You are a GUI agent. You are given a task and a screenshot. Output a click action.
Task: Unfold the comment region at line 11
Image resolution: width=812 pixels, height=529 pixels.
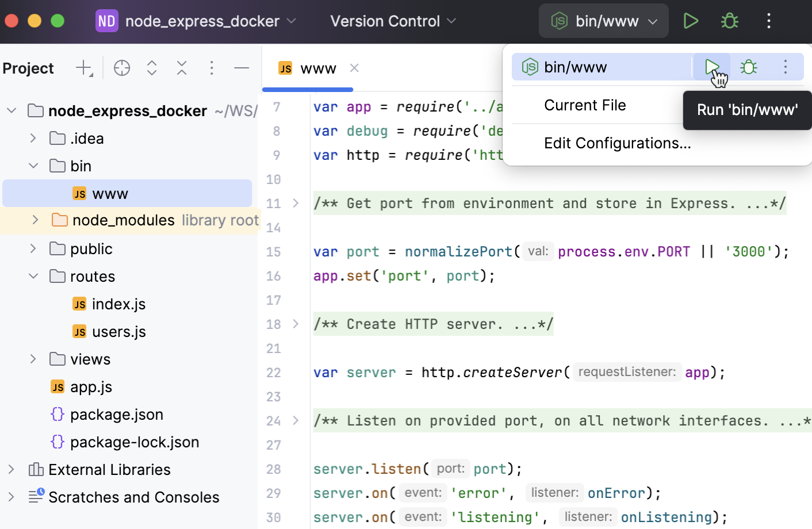(296, 203)
